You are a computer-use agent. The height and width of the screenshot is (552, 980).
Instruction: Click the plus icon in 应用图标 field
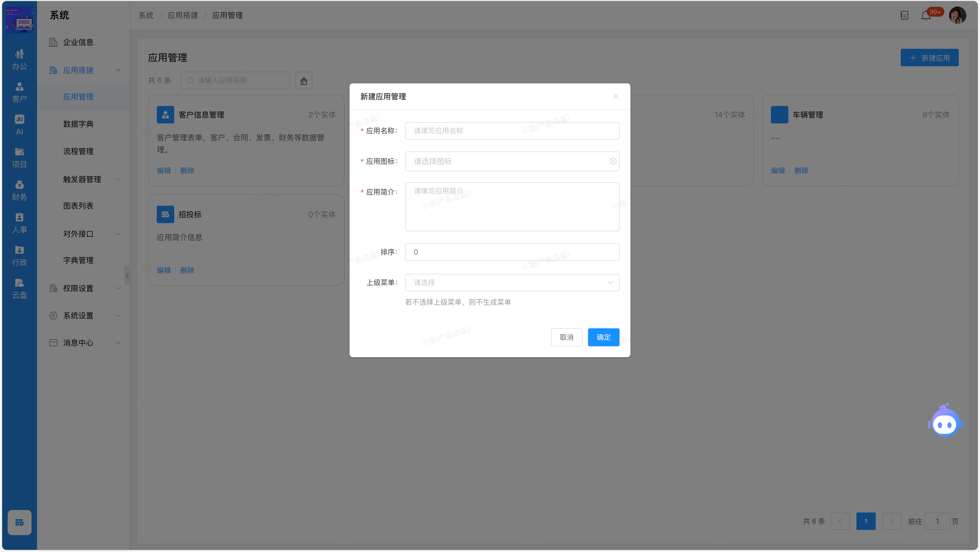[x=612, y=161]
